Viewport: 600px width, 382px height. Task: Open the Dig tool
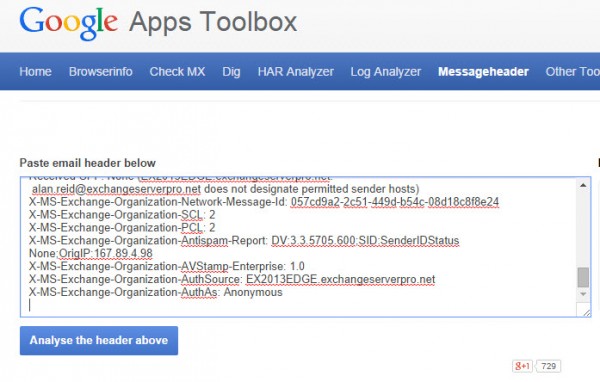tap(231, 72)
